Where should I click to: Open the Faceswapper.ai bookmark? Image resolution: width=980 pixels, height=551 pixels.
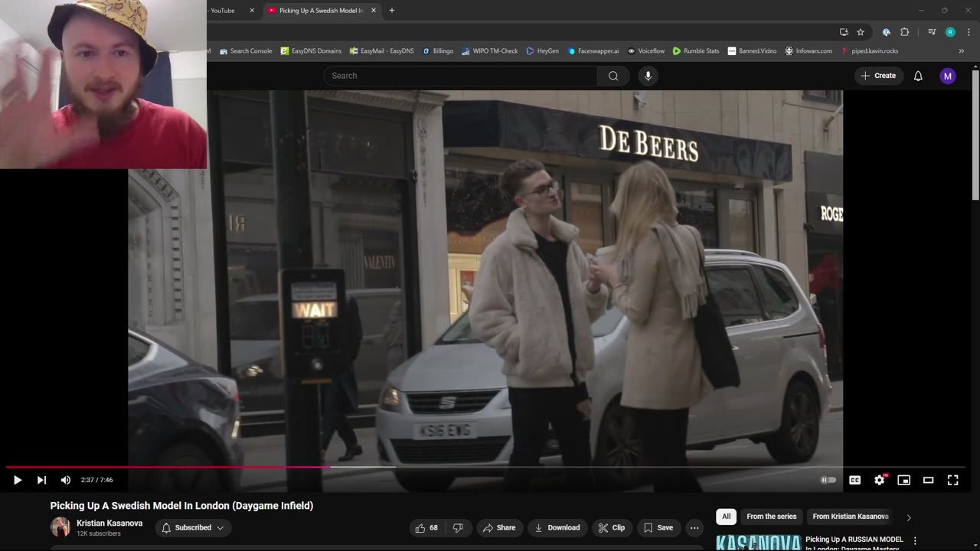pos(593,51)
